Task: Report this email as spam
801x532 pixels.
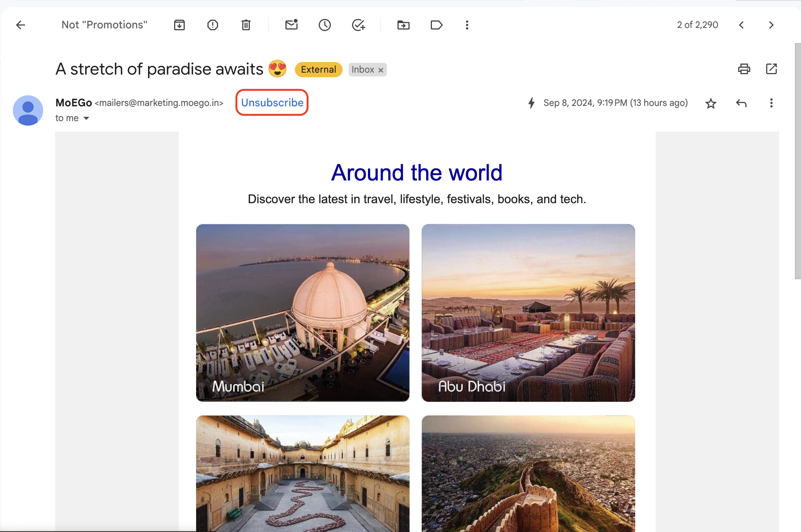Action: (x=212, y=25)
